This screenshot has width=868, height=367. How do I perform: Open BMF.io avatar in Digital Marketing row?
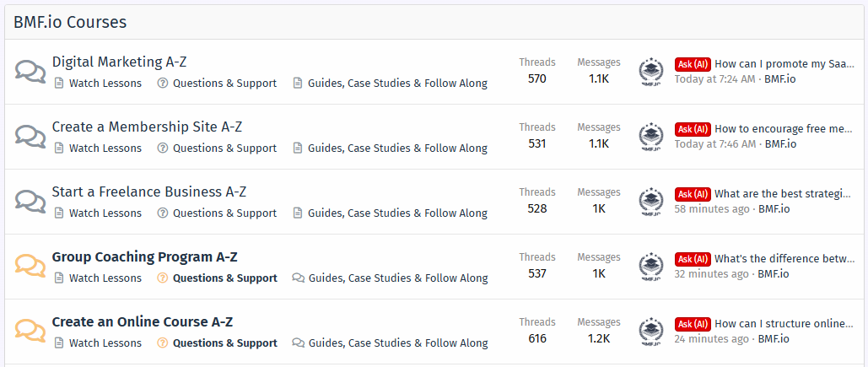click(651, 72)
